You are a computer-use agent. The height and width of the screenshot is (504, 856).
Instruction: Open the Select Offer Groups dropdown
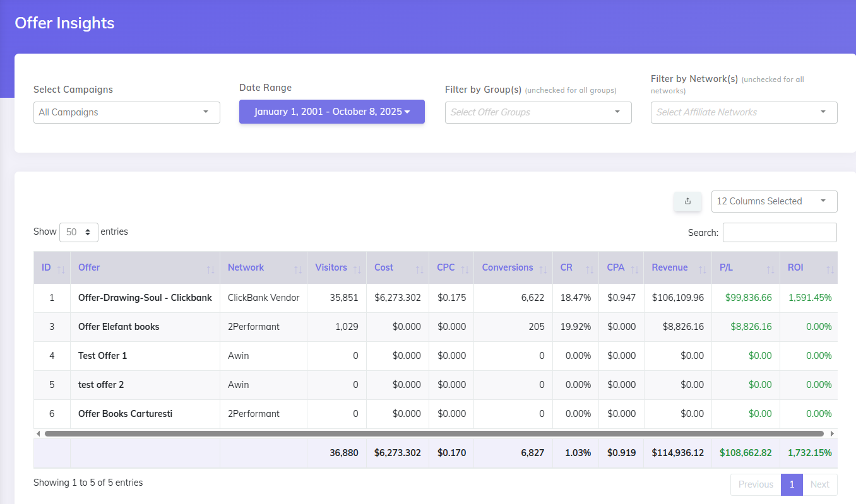[538, 112]
